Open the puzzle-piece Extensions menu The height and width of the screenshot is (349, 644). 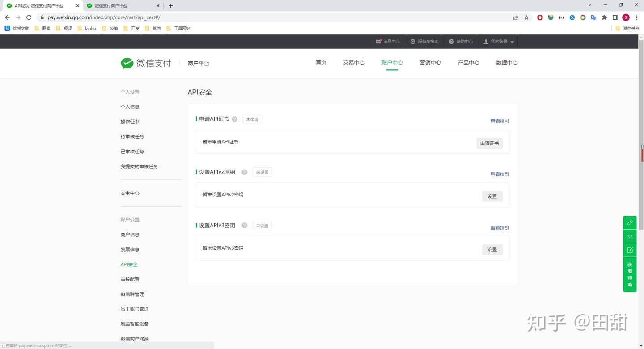click(x=604, y=17)
